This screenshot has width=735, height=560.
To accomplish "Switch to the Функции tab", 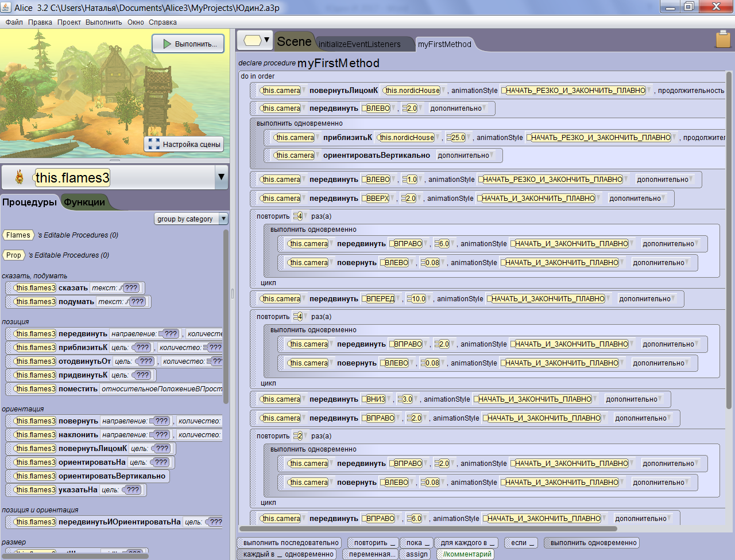I will 84,202.
